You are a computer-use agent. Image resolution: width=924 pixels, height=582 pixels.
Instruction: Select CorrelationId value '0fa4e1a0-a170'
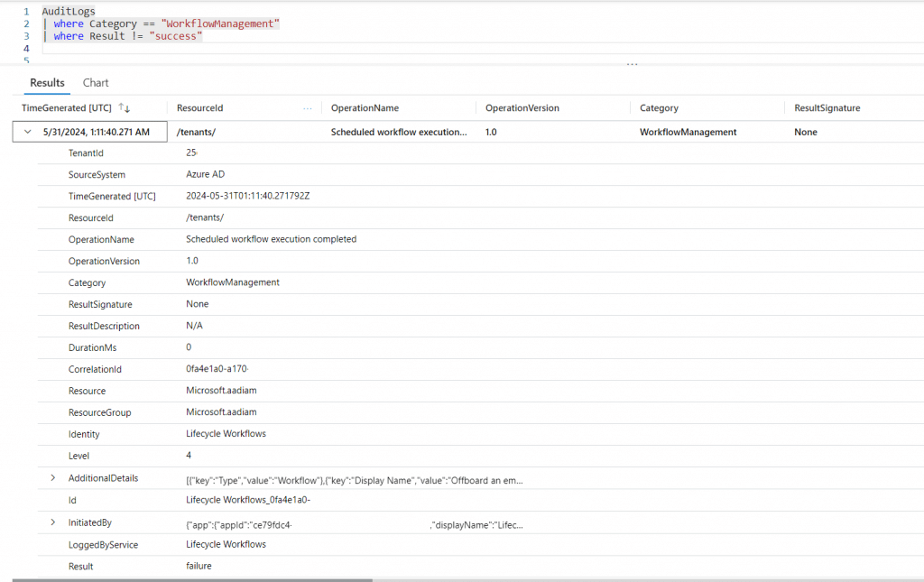coord(217,369)
